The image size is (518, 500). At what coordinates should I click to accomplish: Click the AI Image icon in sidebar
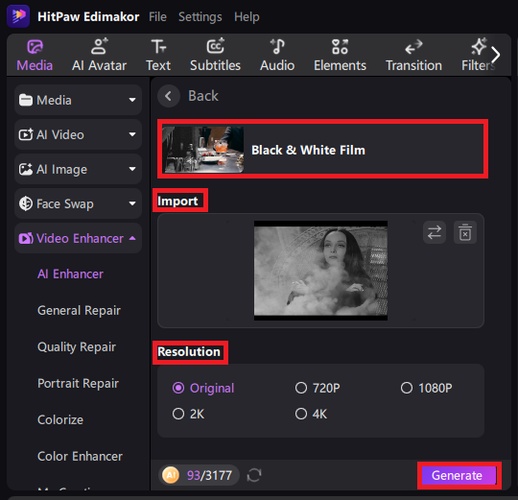pos(26,169)
